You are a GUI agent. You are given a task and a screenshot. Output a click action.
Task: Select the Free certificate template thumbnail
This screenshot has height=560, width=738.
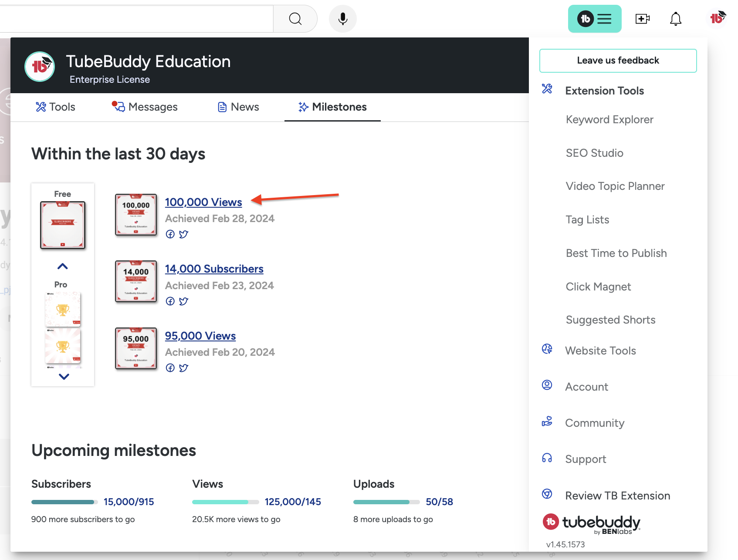(x=63, y=225)
